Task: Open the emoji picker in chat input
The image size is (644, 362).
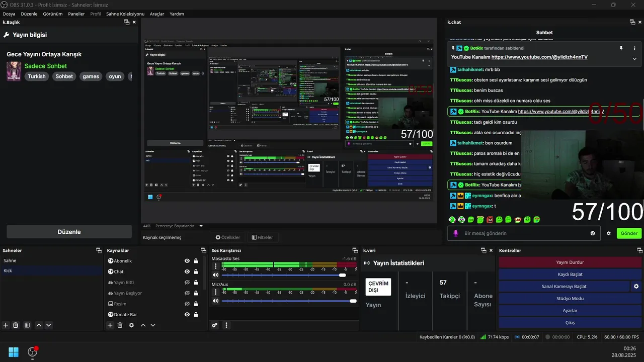Action: [593, 233]
